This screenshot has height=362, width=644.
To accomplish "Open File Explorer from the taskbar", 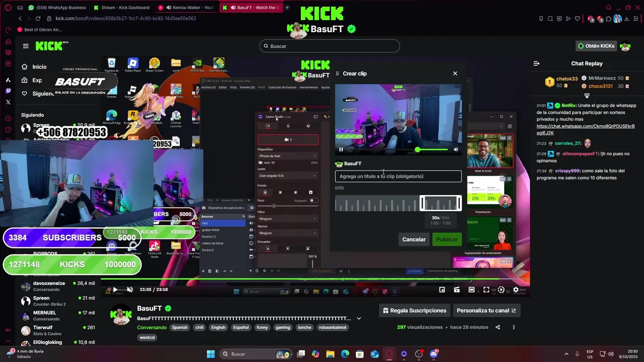I will [x=330, y=354].
